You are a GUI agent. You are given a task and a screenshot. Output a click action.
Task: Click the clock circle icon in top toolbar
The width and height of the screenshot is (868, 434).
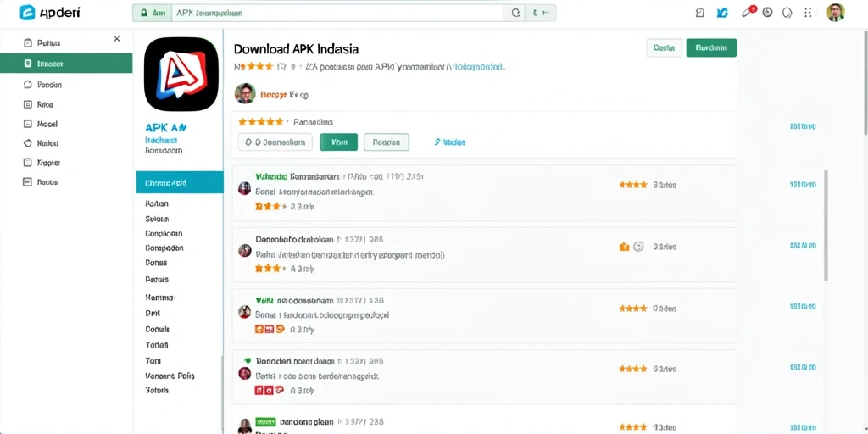[767, 12]
